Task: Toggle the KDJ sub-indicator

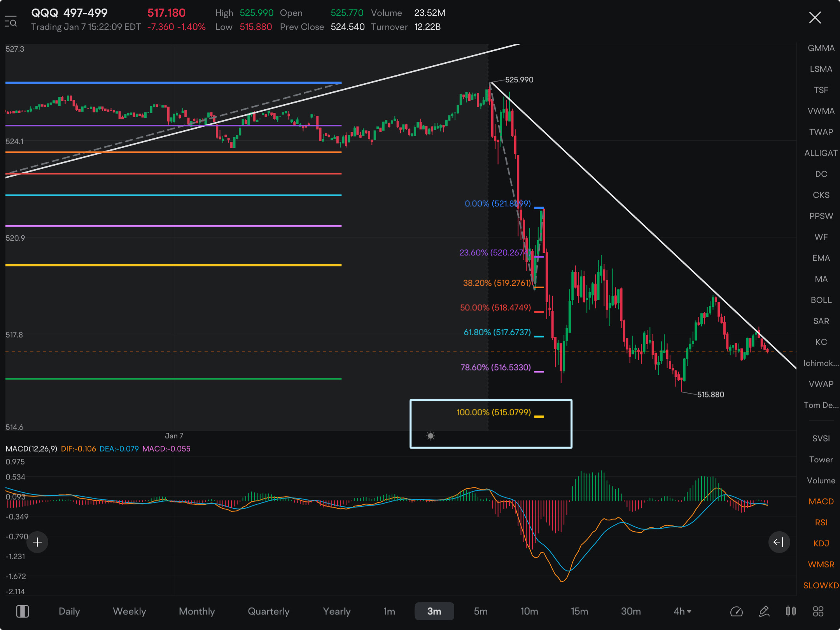Action: tap(821, 544)
